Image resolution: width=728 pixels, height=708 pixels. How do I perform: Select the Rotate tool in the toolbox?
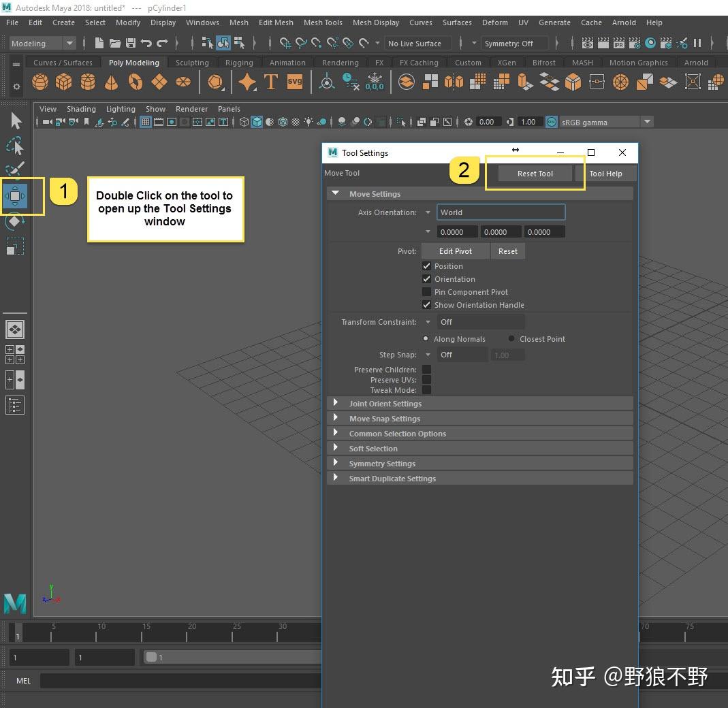point(15,221)
